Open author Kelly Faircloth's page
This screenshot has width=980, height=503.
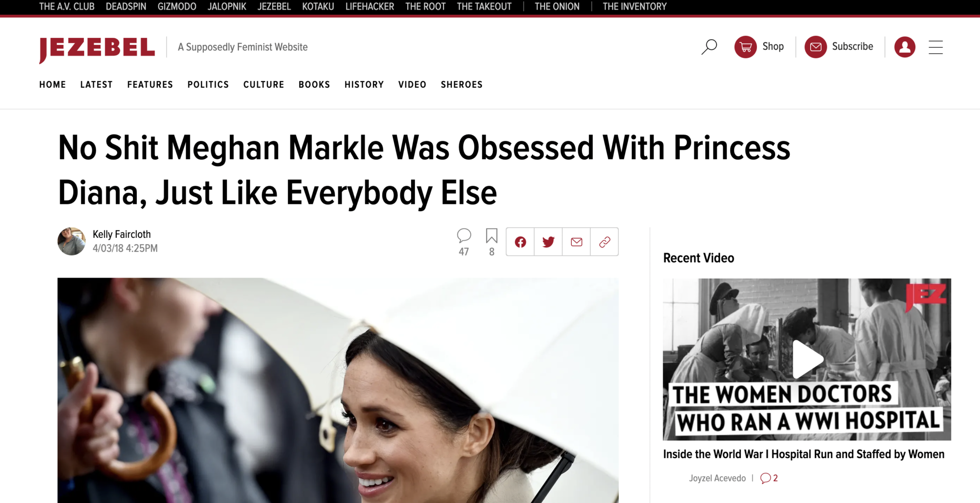(x=122, y=235)
